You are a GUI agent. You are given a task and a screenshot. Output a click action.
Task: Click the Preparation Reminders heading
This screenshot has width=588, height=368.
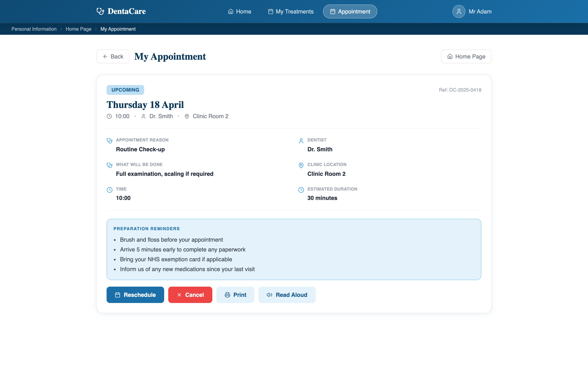(x=147, y=229)
